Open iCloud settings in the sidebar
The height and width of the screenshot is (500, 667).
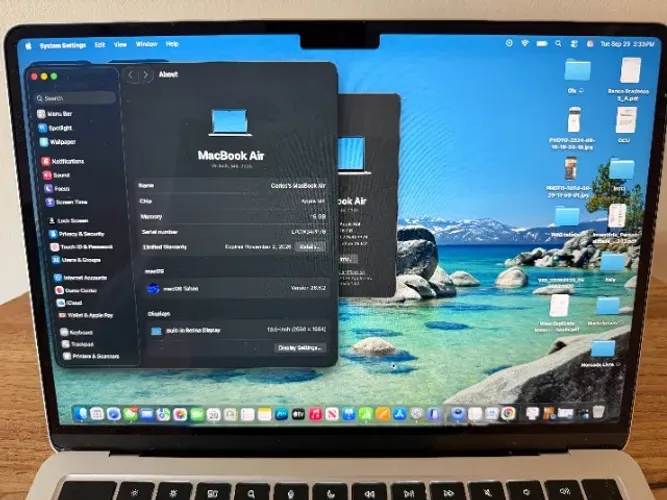[x=70, y=303]
